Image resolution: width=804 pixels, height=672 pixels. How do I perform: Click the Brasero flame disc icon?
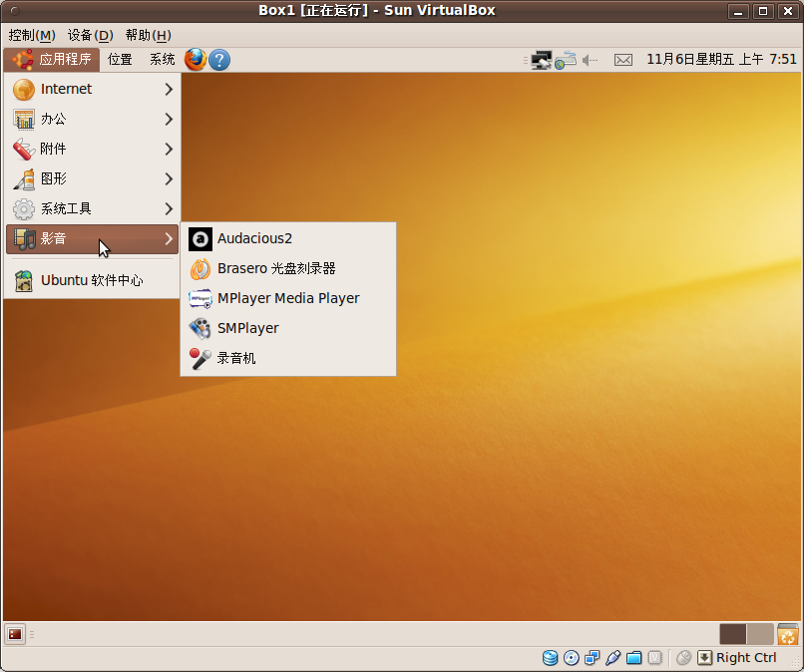click(x=200, y=268)
